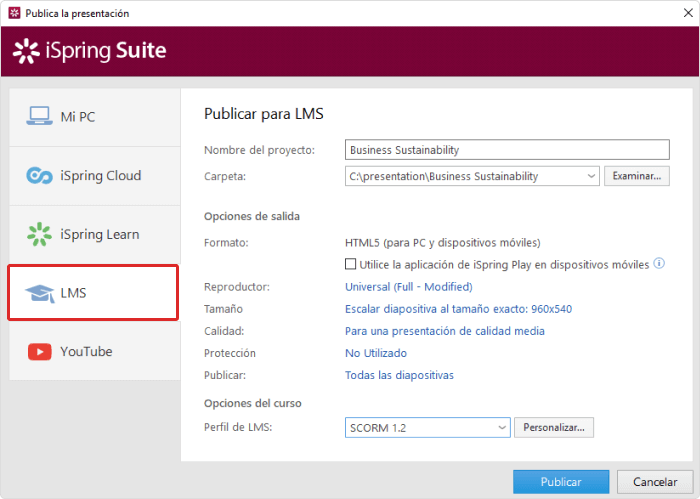Click the info icon beside iSpring Play option
This screenshot has height=499, width=700.
click(x=659, y=263)
